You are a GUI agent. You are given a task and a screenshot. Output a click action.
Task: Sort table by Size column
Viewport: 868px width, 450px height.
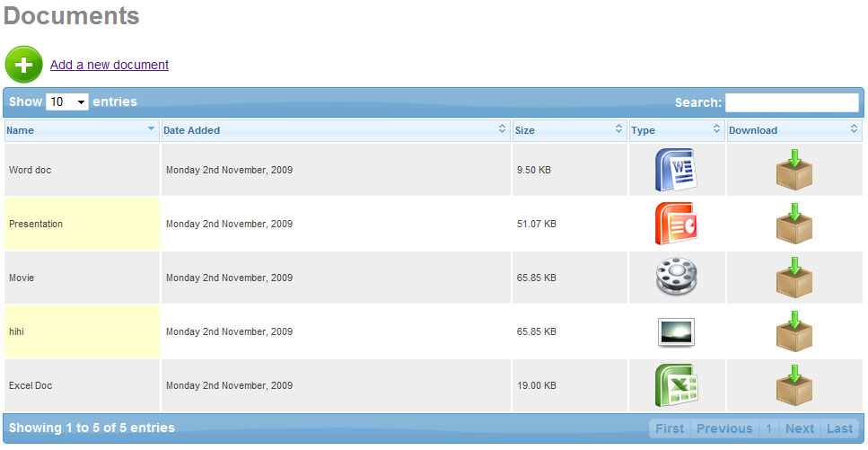[x=570, y=131]
